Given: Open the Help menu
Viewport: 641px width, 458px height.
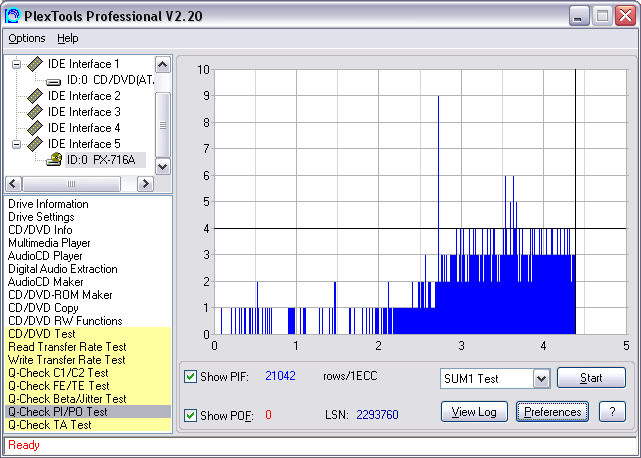Looking at the screenshot, I should coord(67,38).
